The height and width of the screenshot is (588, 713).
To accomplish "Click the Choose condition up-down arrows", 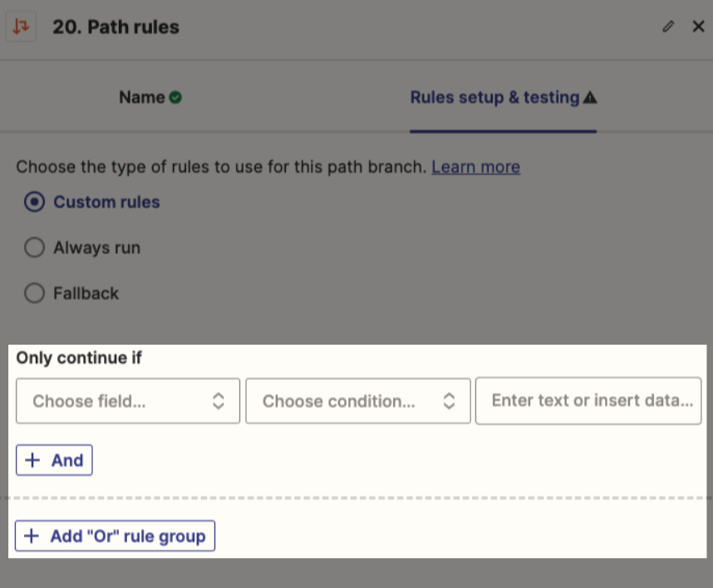I will 449,401.
